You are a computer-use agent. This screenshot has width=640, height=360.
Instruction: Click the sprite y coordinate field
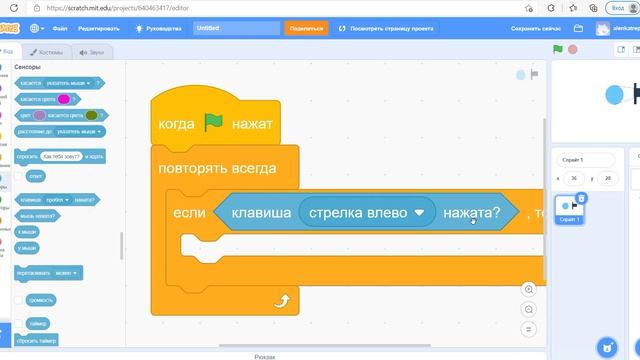[x=608, y=178]
